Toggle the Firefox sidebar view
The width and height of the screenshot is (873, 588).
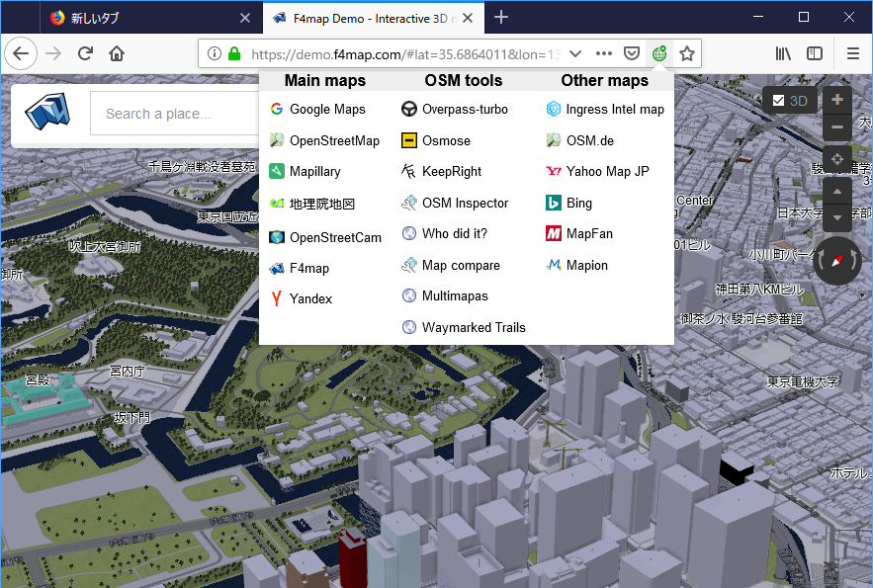pyautogui.click(x=815, y=53)
